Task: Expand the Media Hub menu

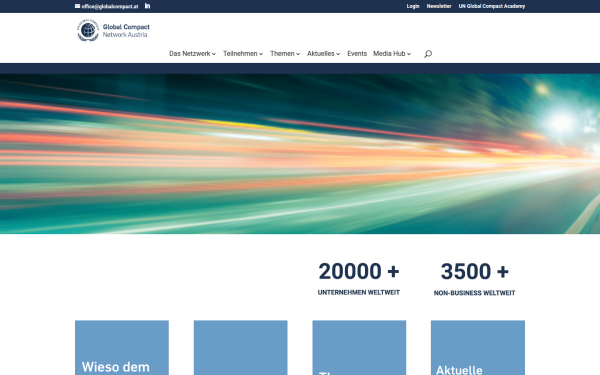Action: [x=392, y=54]
